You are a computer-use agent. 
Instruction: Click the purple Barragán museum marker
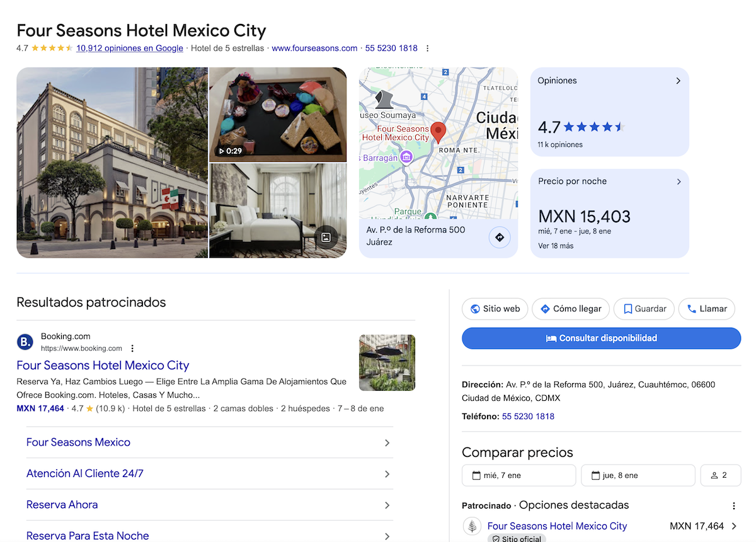[x=406, y=157]
